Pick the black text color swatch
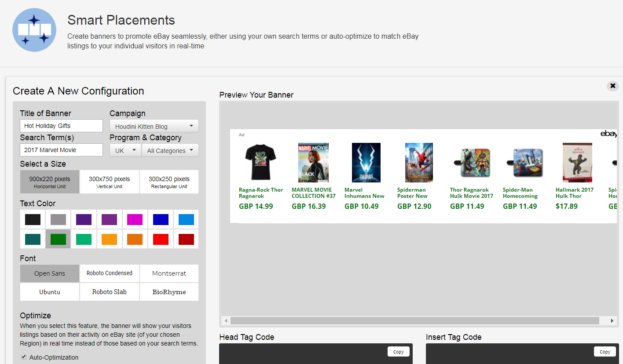 pos(33,219)
